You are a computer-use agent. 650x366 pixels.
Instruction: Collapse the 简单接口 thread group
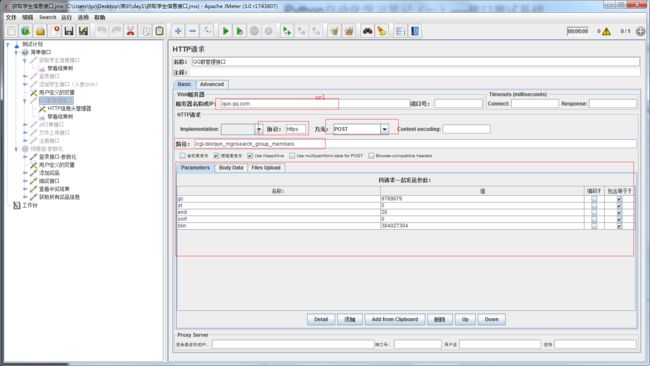(x=17, y=52)
